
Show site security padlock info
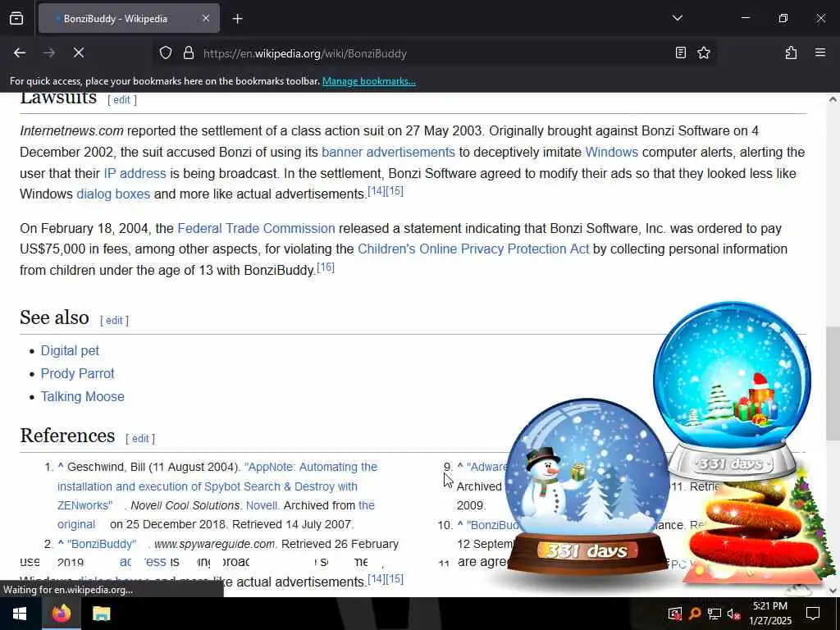pyautogui.click(x=188, y=53)
